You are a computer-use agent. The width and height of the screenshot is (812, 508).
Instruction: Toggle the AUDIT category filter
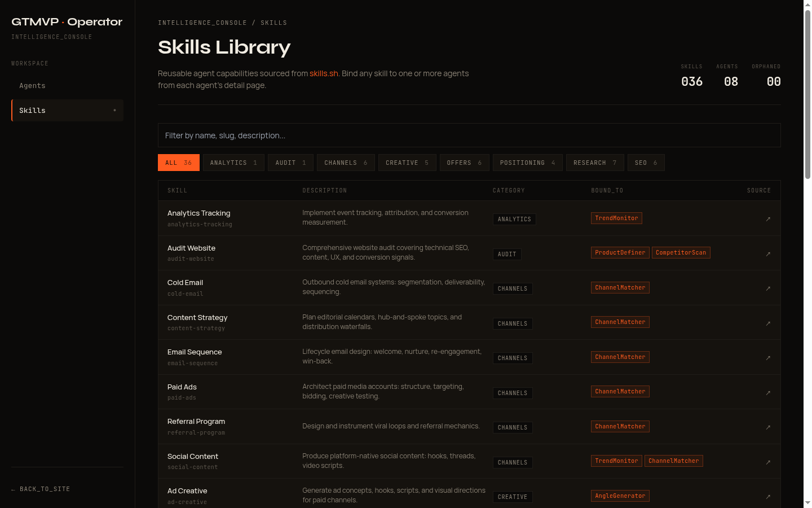[290, 163]
